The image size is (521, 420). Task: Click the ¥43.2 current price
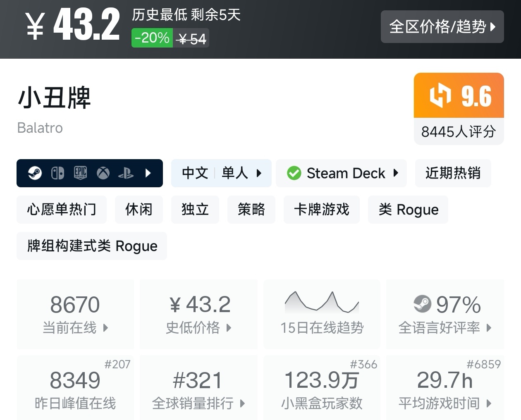tap(73, 26)
